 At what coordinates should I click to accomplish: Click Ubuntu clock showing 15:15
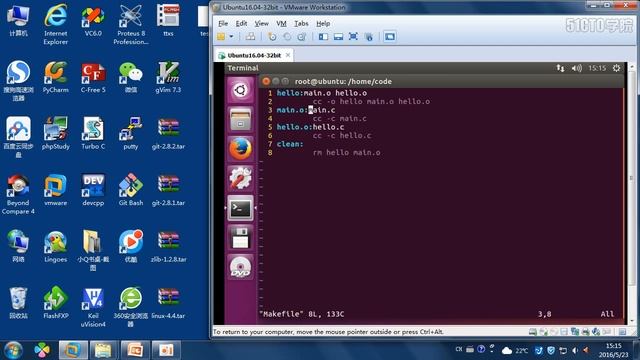tap(597, 68)
